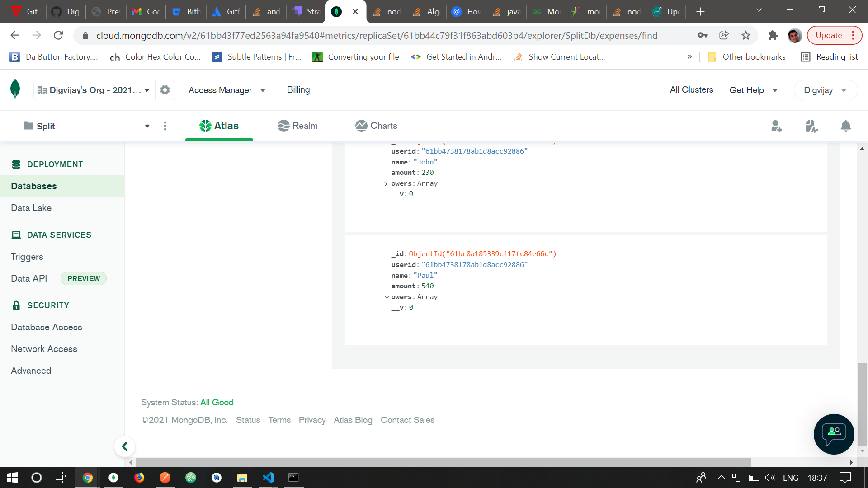The height and width of the screenshot is (488, 868).
Task: Click the Database Access security link
Action: [x=47, y=327]
